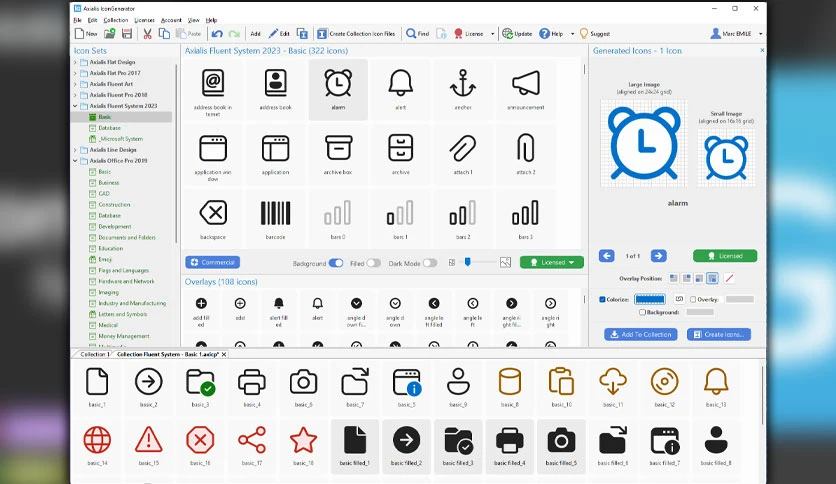The image size is (836, 484).
Task: Switch to the Collection 1 tab
Action: pos(94,354)
